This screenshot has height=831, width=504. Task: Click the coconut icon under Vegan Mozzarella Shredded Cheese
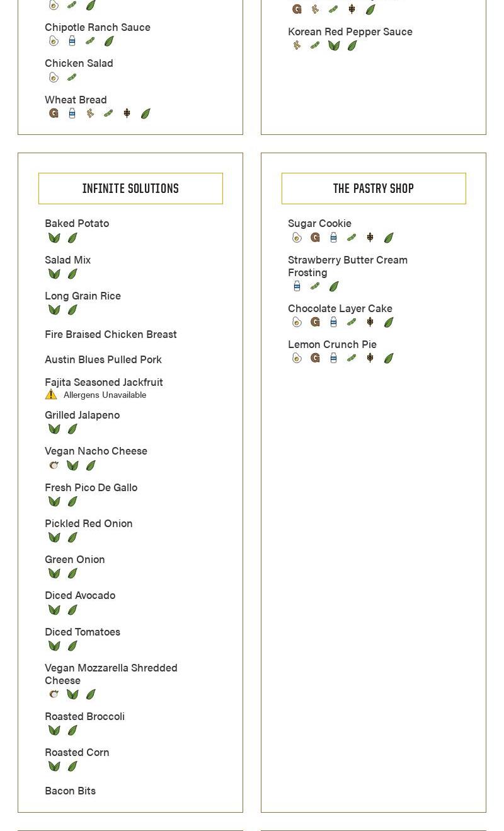54,694
